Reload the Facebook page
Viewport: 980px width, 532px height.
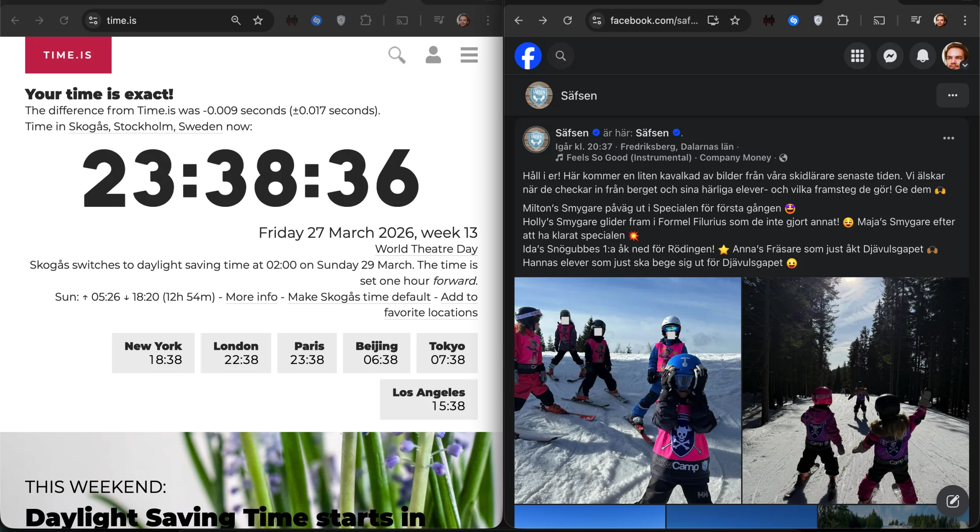point(567,20)
